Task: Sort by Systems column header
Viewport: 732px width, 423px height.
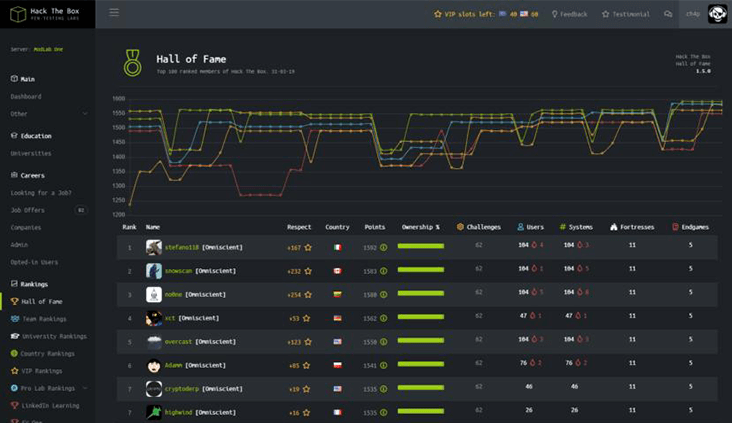Action: pyautogui.click(x=576, y=227)
